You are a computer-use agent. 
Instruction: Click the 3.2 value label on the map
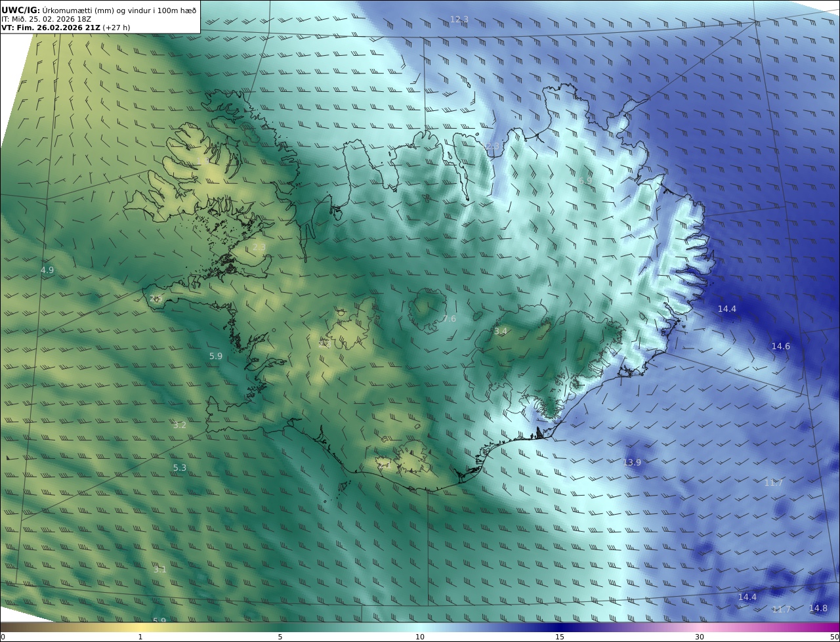tap(180, 425)
